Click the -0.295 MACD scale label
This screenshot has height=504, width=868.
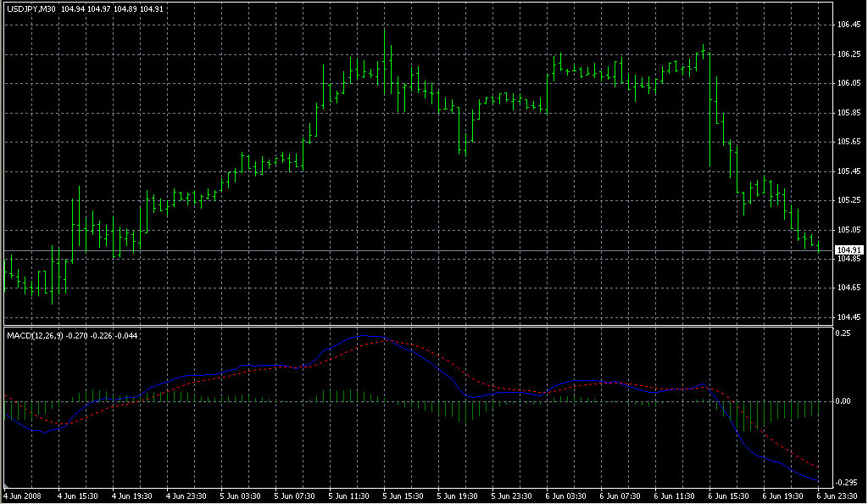pos(847,480)
